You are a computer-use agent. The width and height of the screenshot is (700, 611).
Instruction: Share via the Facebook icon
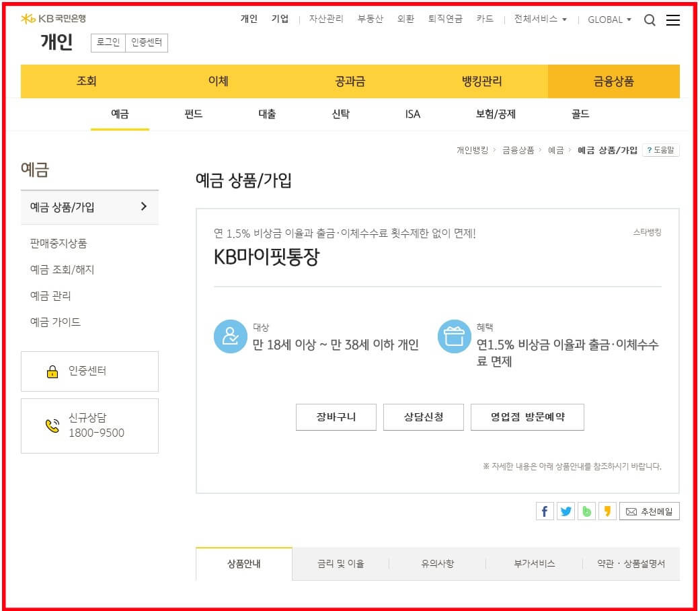click(x=545, y=511)
